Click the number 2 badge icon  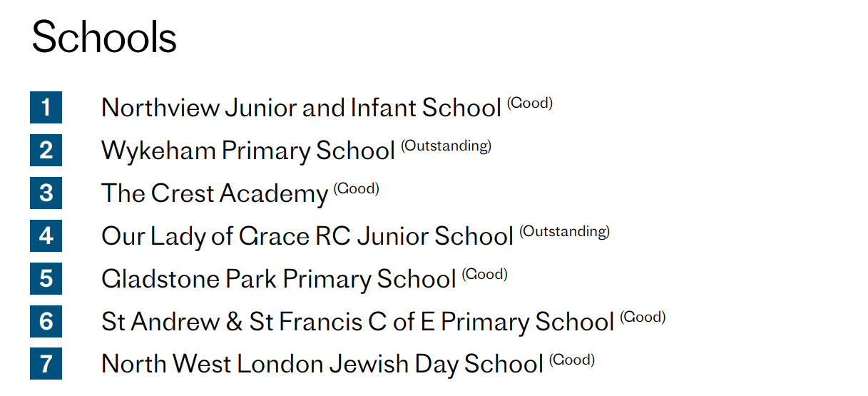[x=46, y=151]
